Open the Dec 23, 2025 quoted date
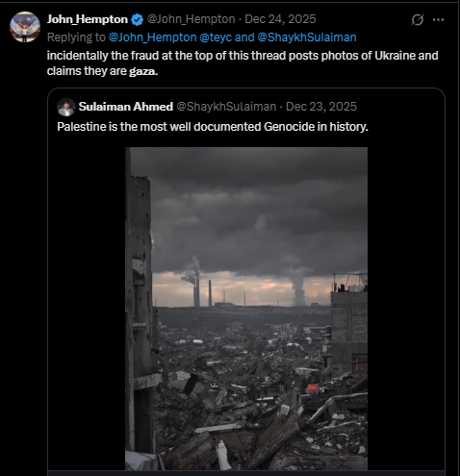Viewport: 460px width, 476px height. coord(321,107)
